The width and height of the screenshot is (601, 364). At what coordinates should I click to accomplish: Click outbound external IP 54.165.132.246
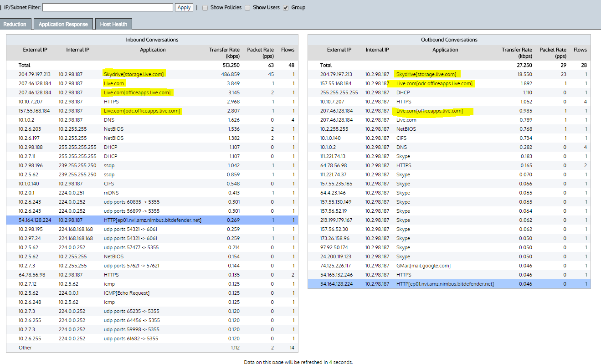pos(336,275)
